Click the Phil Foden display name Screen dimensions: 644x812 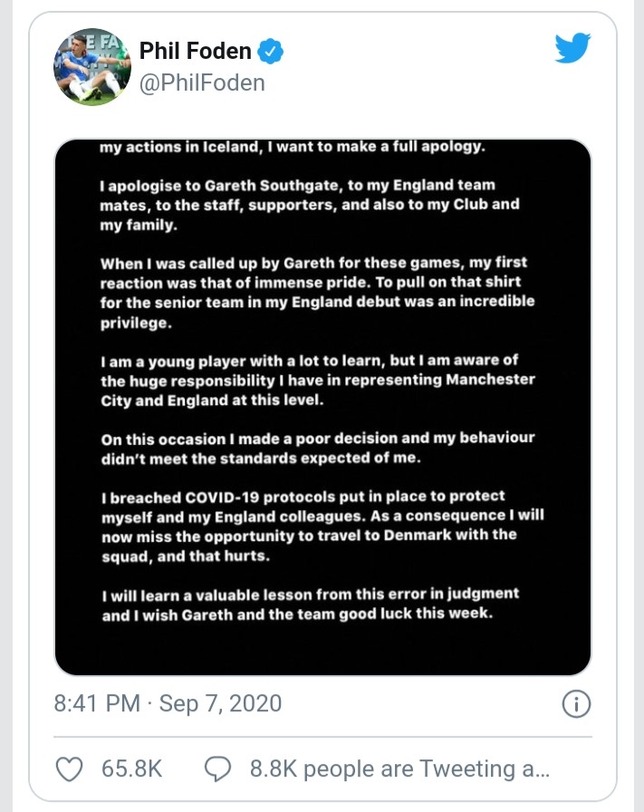point(195,51)
